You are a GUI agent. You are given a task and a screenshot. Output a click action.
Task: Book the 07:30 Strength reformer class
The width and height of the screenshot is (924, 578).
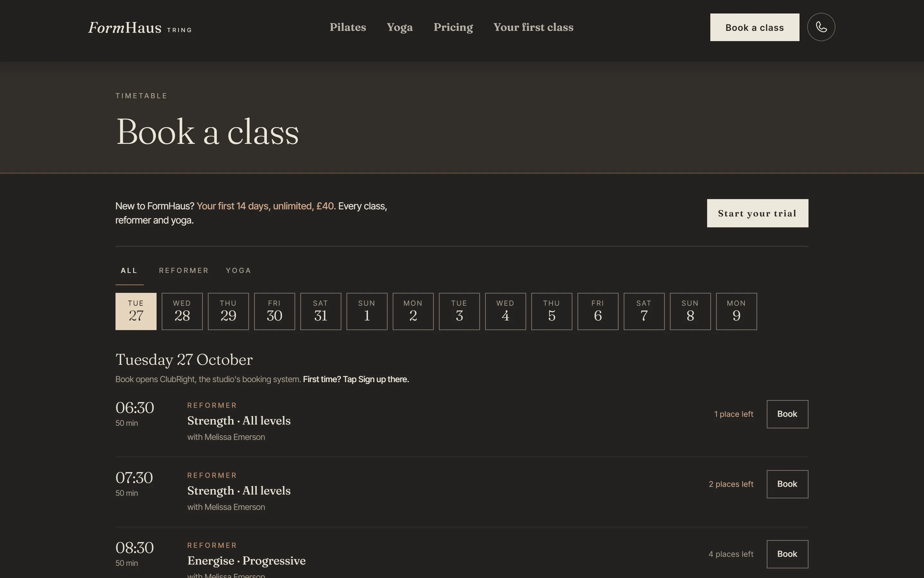tap(787, 484)
